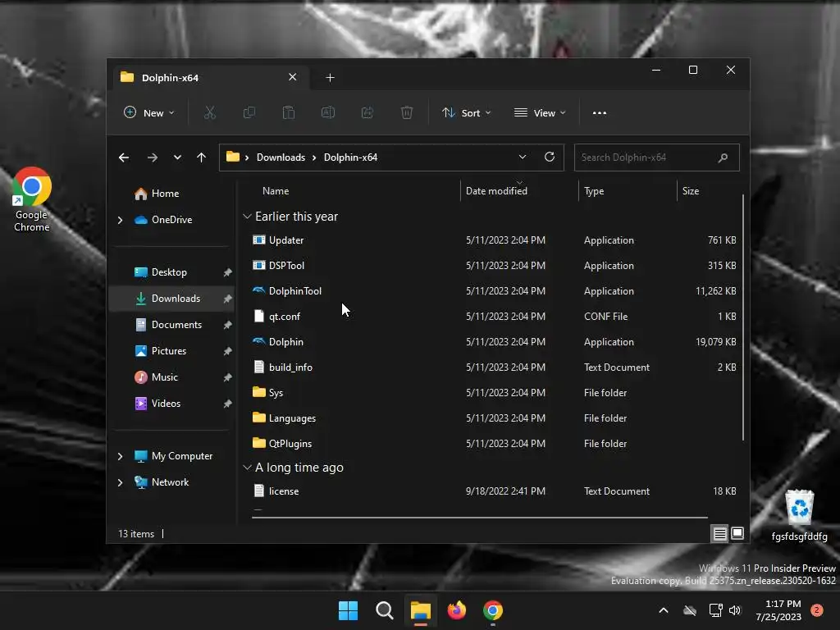Click Downloads in the address breadcrumb
The width and height of the screenshot is (840, 630).
(281, 157)
